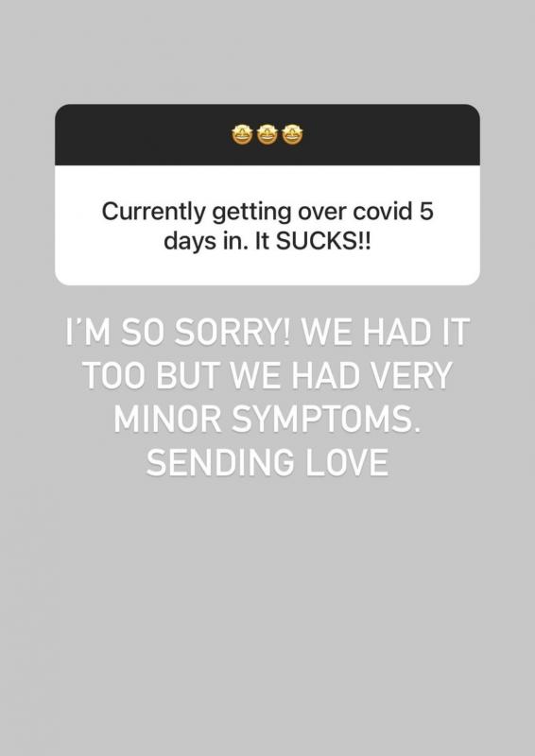Tap the white question card body

point(267,225)
